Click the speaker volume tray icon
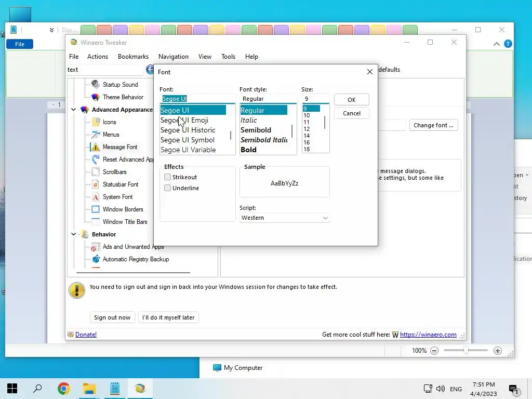This screenshot has width=532, height=399. coord(441,389)
